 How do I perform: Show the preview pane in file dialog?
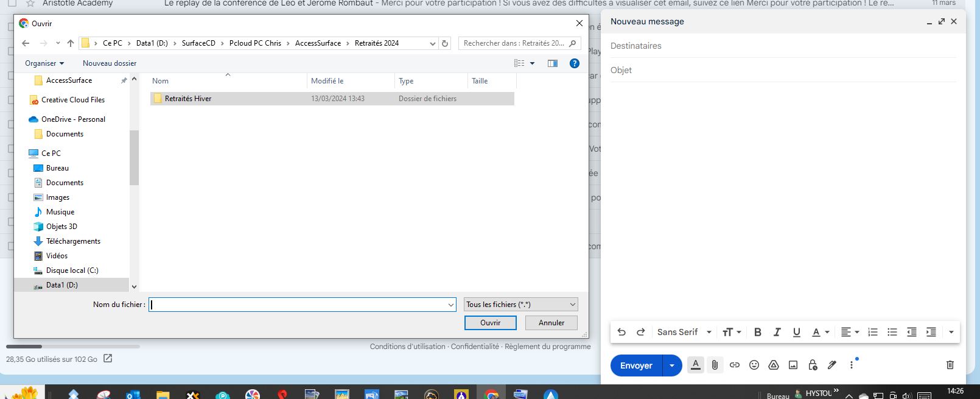coord(553,63)
